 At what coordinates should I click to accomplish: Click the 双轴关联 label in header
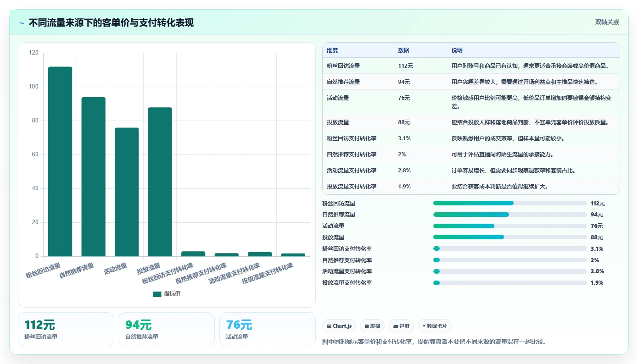click(607, 22)
